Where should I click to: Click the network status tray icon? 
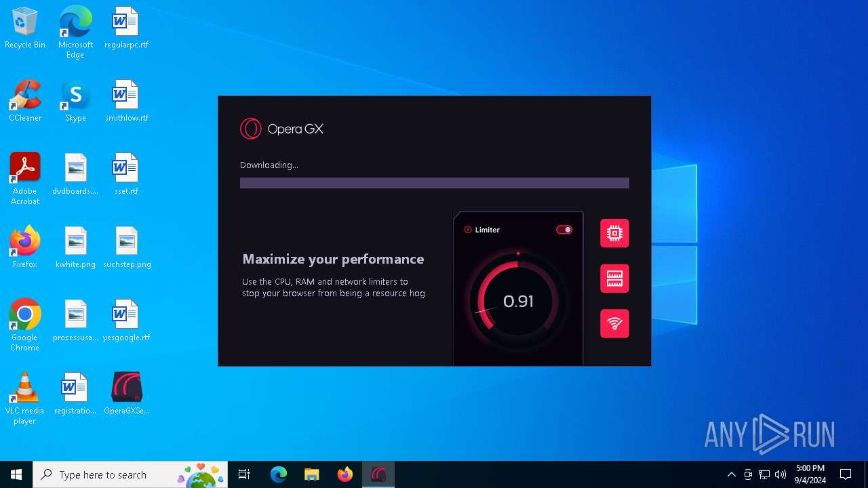click(764, 474)
